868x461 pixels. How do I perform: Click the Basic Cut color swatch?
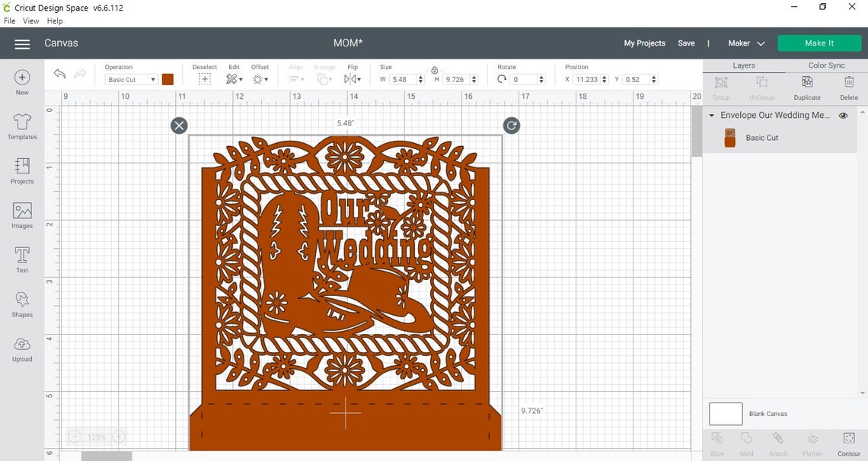(x=168, y=79)
